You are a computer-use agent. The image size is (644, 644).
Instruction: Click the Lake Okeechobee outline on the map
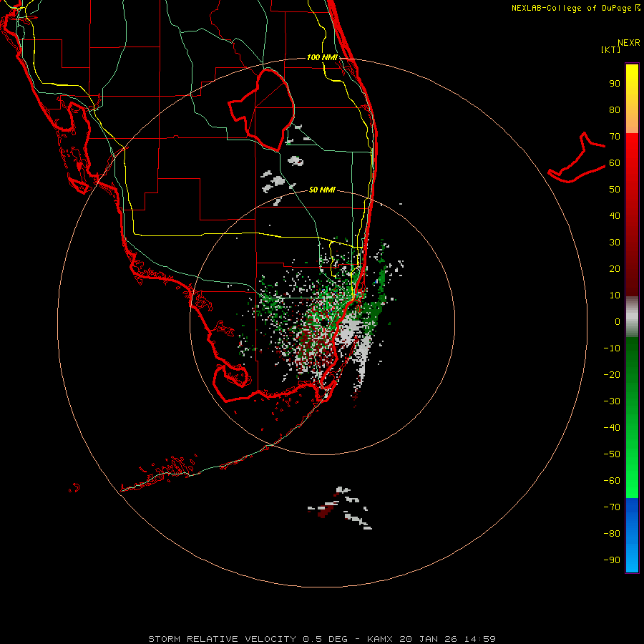tap(261, 110)
